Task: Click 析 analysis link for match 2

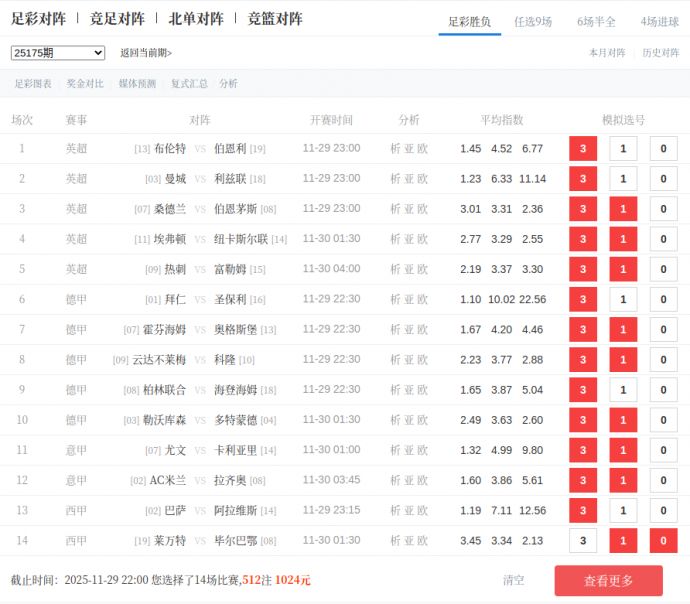Action: pos(395,179)
